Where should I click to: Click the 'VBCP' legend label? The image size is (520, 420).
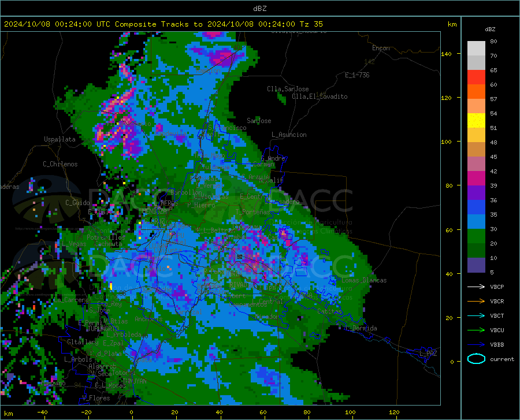pos(497,287)
